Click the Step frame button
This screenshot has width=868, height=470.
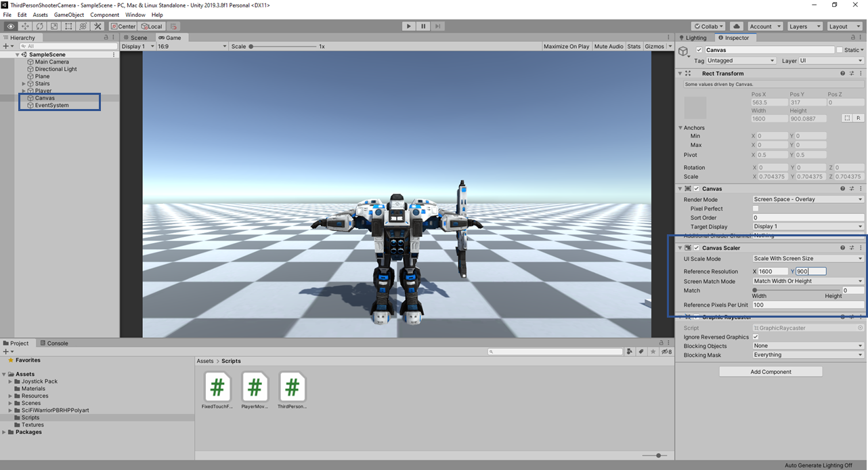pos(438,26)
